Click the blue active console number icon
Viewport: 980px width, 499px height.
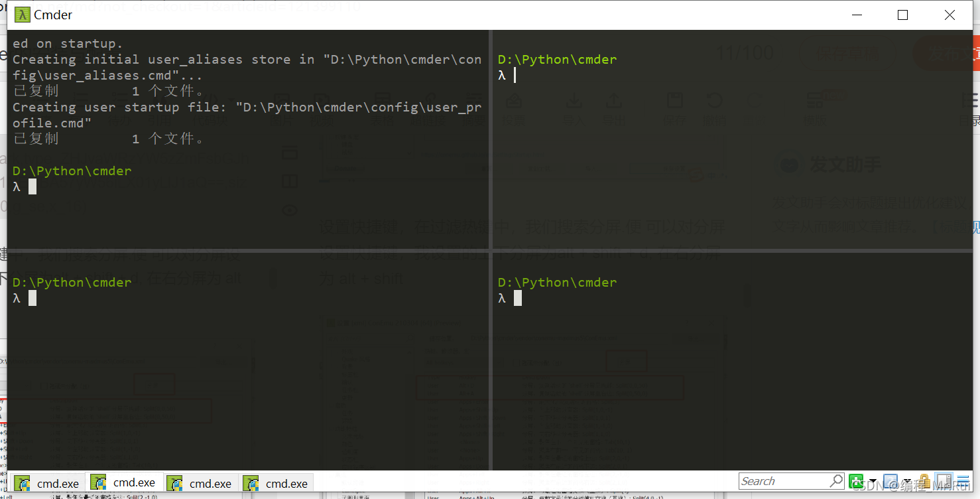point(890,481)
